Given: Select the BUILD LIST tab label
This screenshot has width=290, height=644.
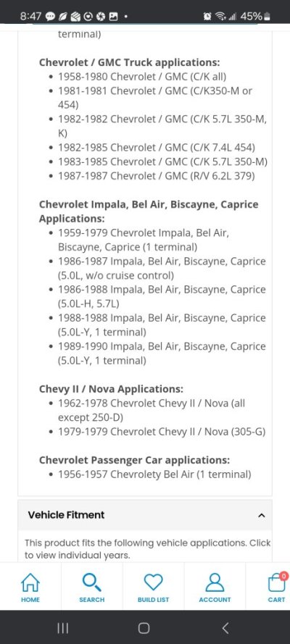Looking at the screenshot, I should (153, 600).
